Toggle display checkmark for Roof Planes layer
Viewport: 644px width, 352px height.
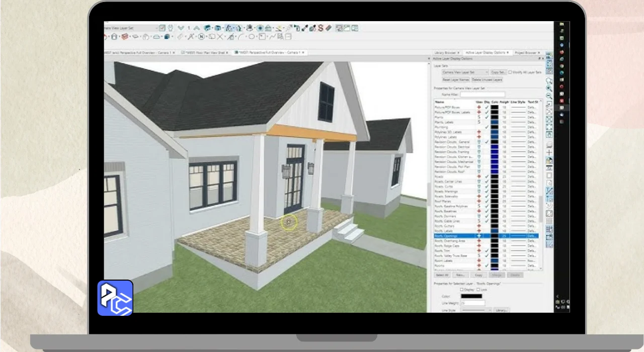487,201
